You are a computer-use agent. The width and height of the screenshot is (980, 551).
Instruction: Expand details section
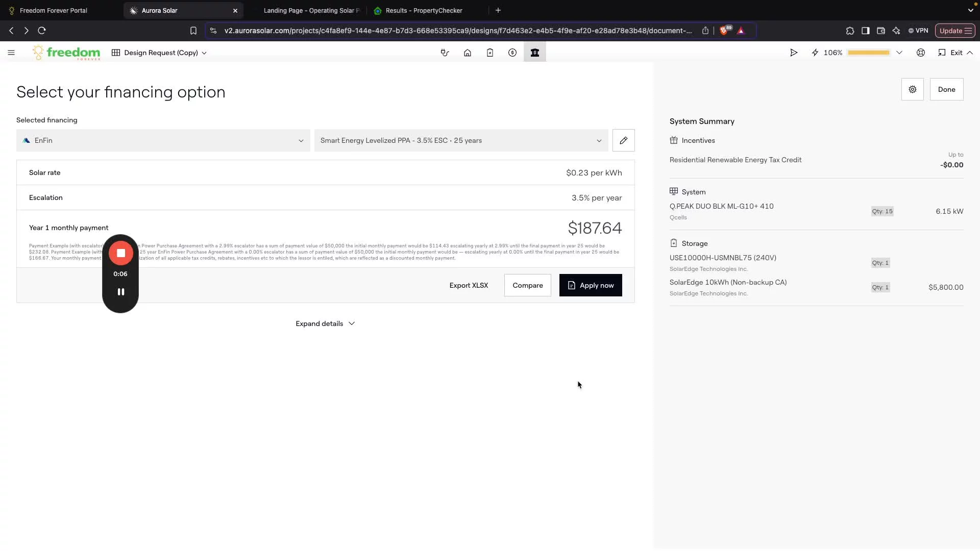(325, 323)
